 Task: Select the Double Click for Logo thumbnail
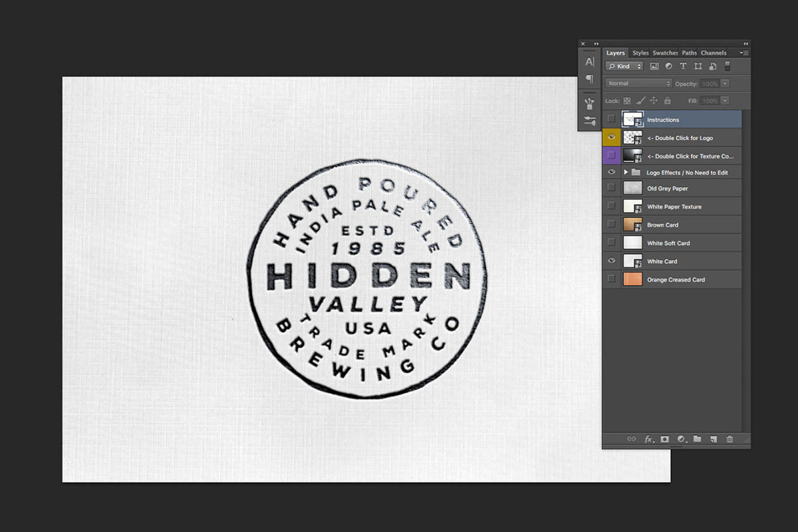point(632,137)
